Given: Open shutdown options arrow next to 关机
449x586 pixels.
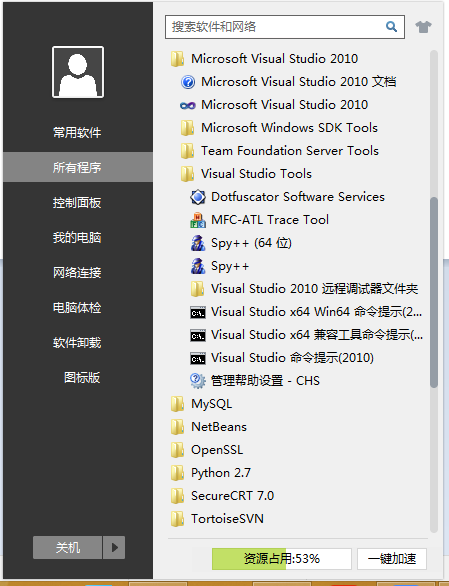Looking at the screenshot, I should tap(114, 548).
